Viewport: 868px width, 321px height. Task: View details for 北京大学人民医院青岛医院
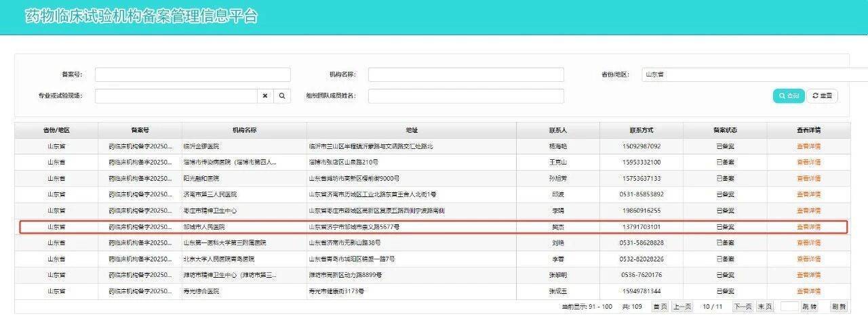pos(808,259)
